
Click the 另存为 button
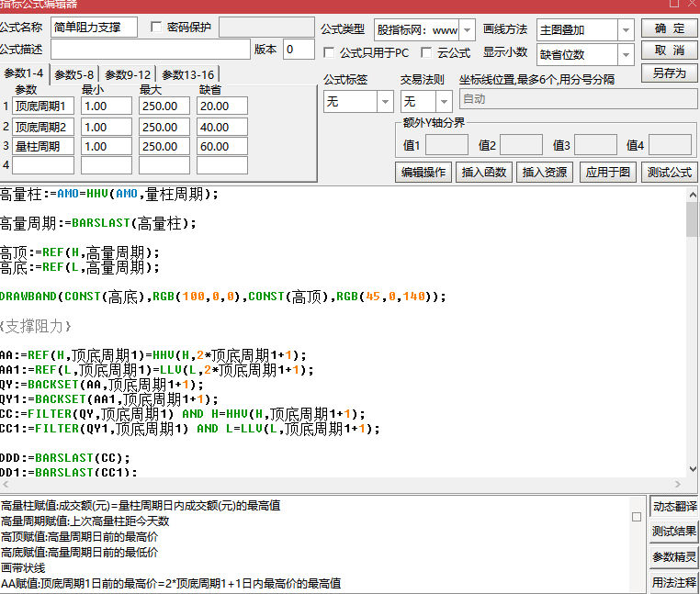coord(669,73)
